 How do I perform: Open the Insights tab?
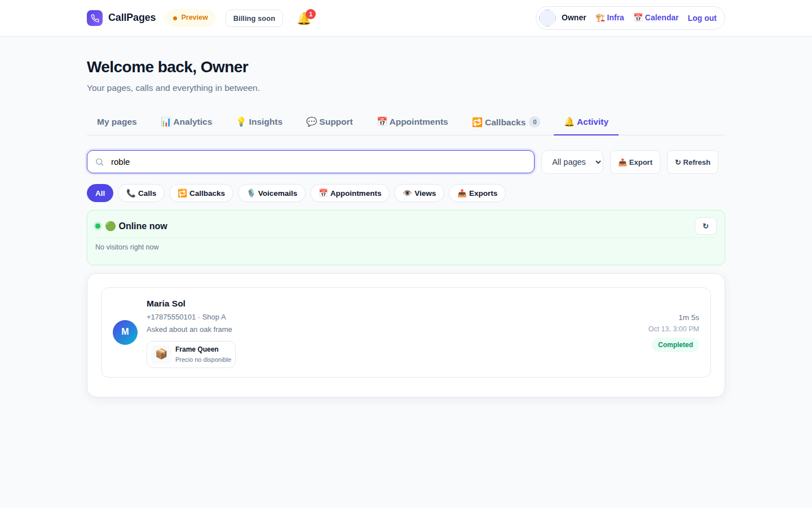coord(259,122)
